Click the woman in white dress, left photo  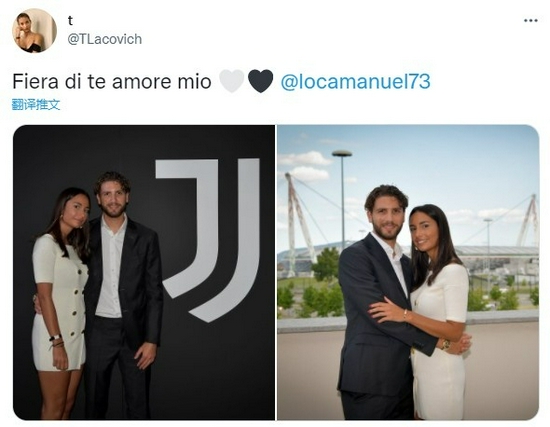pyautogui.click(x=62, y=302)
